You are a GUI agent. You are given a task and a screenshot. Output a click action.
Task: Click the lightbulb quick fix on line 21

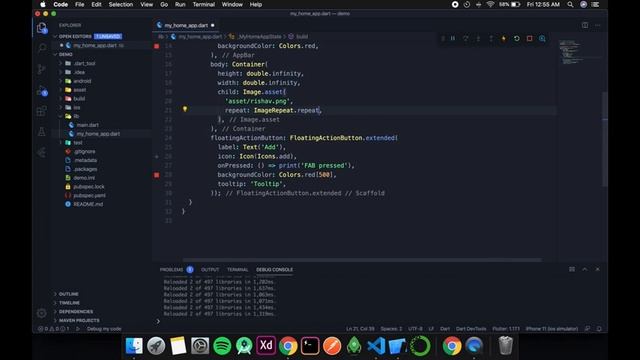(185, 109)
